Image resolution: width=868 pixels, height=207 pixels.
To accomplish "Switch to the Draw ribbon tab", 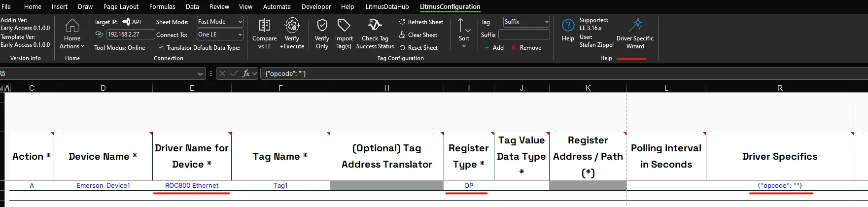I will coord(85,6).
